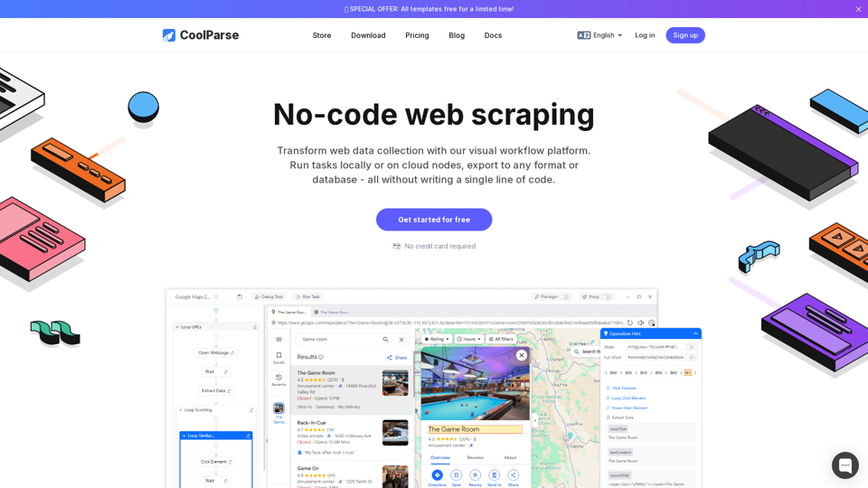Open the English language dropdown

tap(600, 35)
